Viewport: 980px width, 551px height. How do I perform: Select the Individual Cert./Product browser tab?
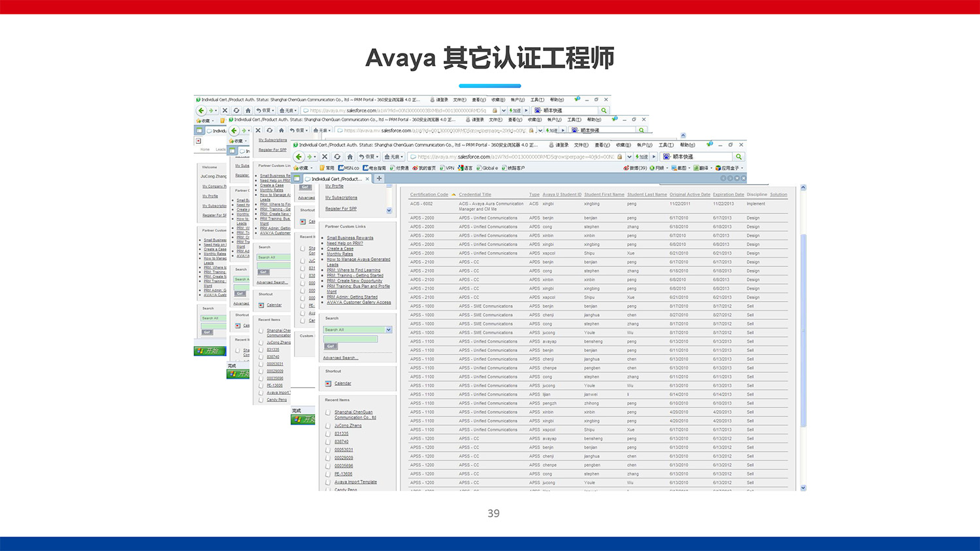[336, 178]
